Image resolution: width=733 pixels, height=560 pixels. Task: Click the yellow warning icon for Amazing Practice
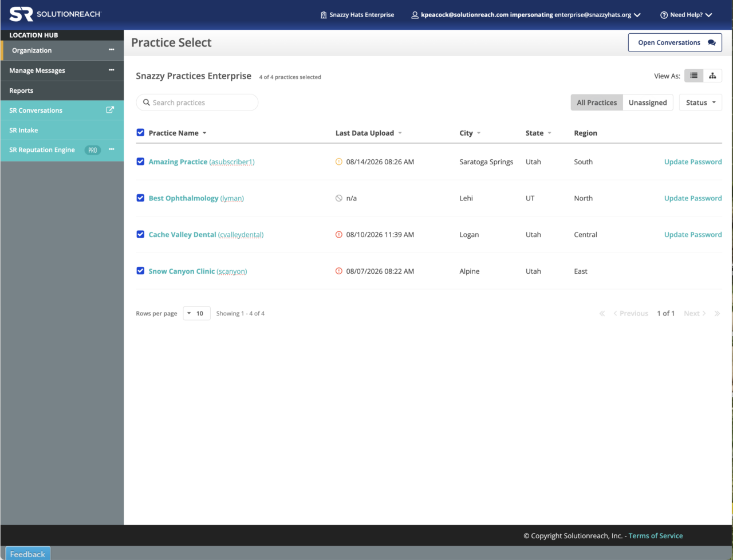point(338,161)
